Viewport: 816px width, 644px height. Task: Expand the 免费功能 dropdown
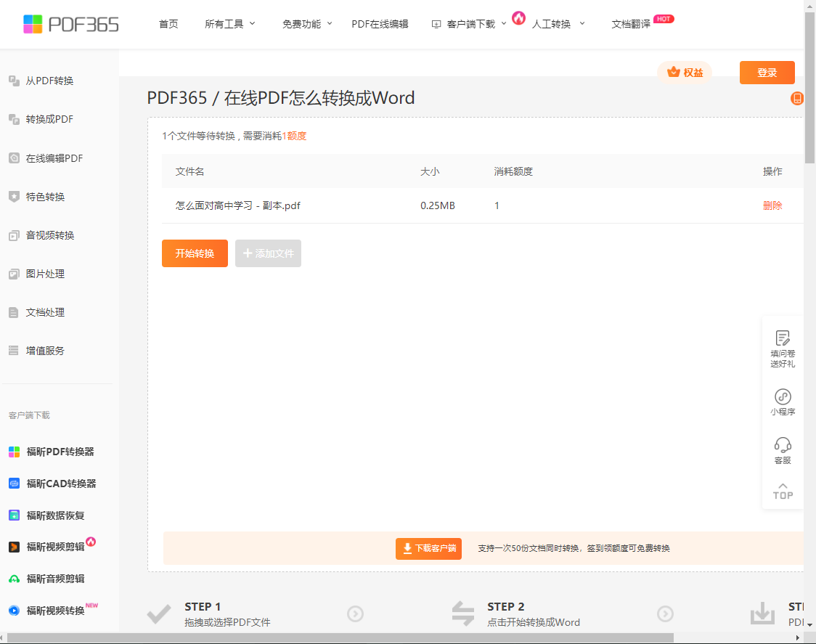[x=307, y=24]
